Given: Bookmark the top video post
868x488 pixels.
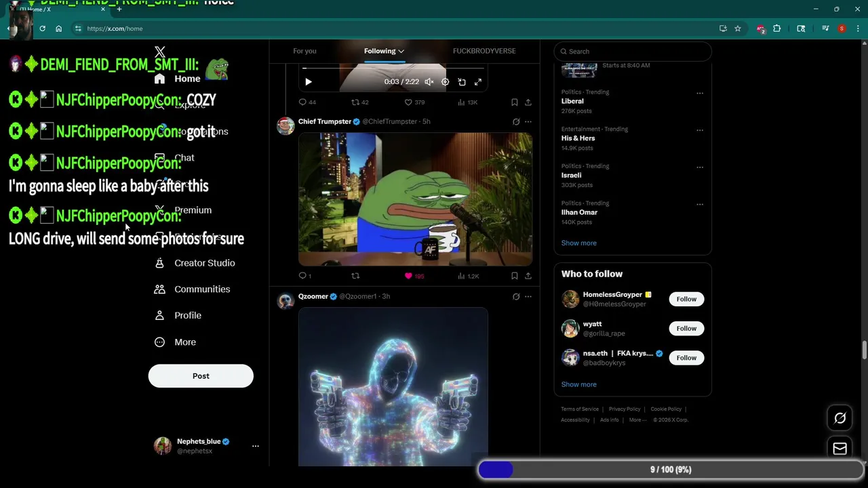Looking at the screenshot, I should pos(515,102).
